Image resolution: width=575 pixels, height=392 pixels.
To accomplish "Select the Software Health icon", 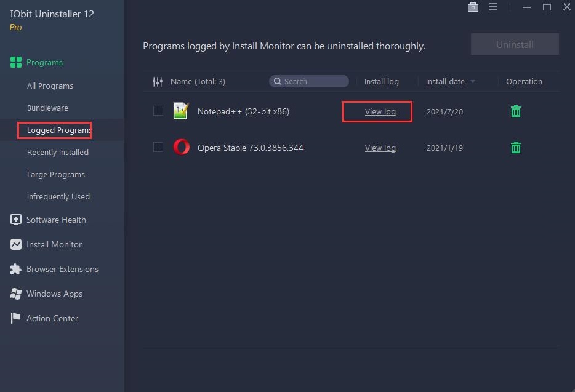I will [15, 220].
